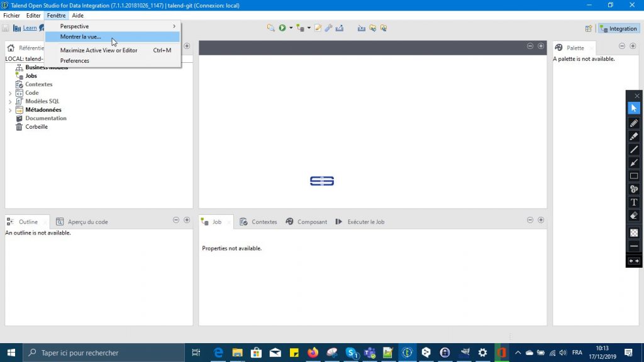The width and height of the screenshot is (644, 362).
Task: Open the Perspective submenu
Action: pyautogui.click(x=112, y=26)
